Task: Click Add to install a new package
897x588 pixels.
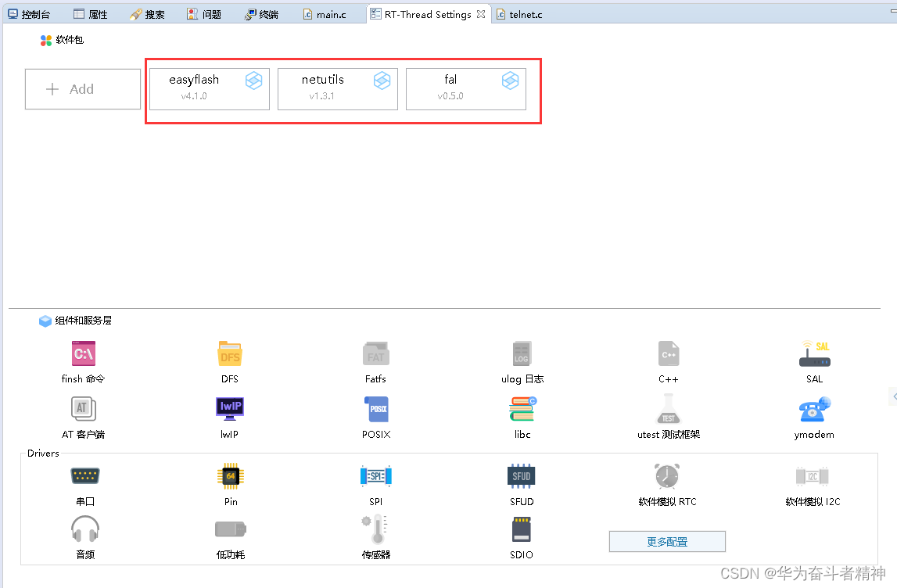Action: pyautogui.click(x=82, y=88)
